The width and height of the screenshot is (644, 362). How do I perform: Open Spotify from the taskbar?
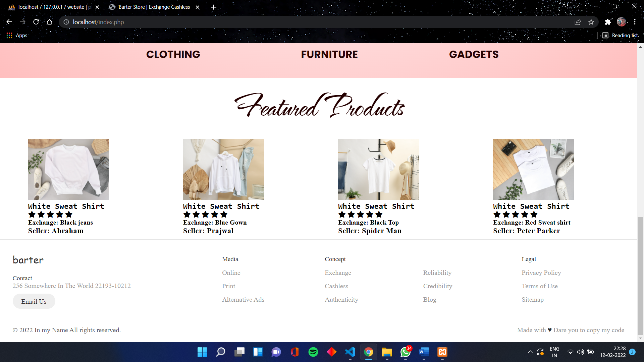(x=313, y=352)
